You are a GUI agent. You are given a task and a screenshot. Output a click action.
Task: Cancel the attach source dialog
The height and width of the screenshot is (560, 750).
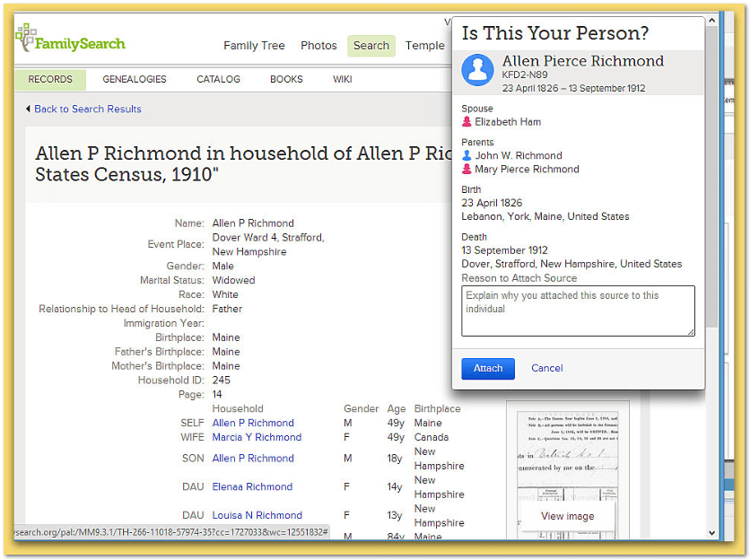pyautogui.click(x=546, y=368)
